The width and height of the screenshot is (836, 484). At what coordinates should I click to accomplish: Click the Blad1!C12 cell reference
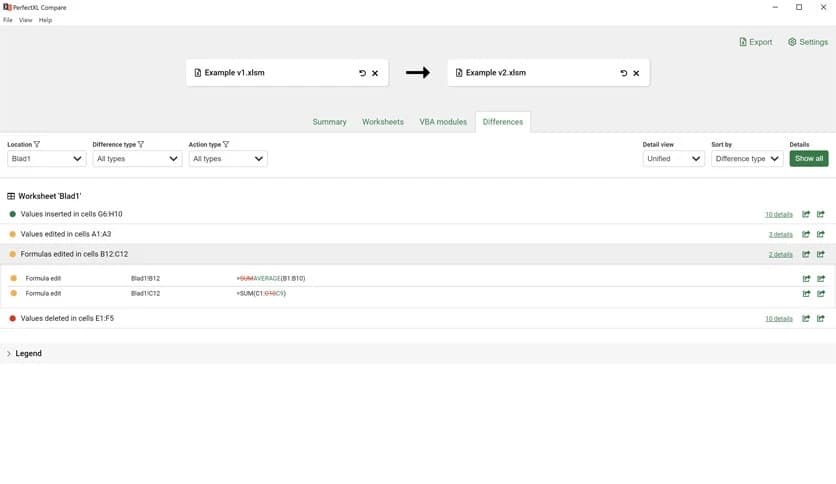(145, 293)
